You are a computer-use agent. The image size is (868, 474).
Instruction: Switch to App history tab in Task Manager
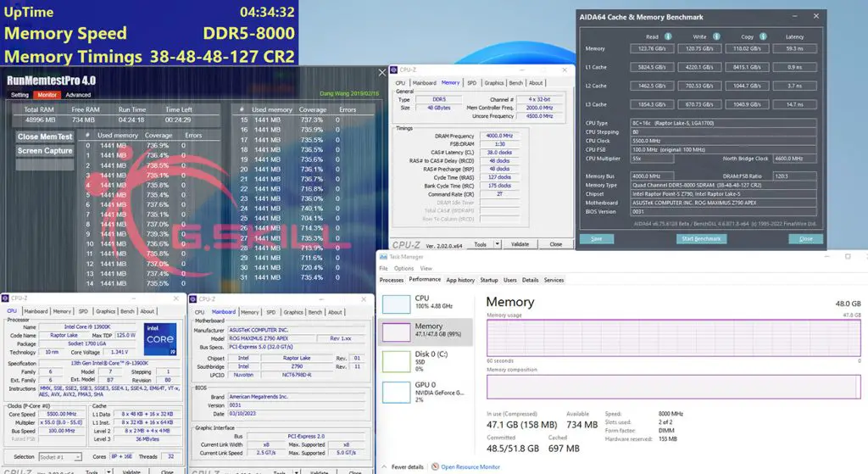460,280
